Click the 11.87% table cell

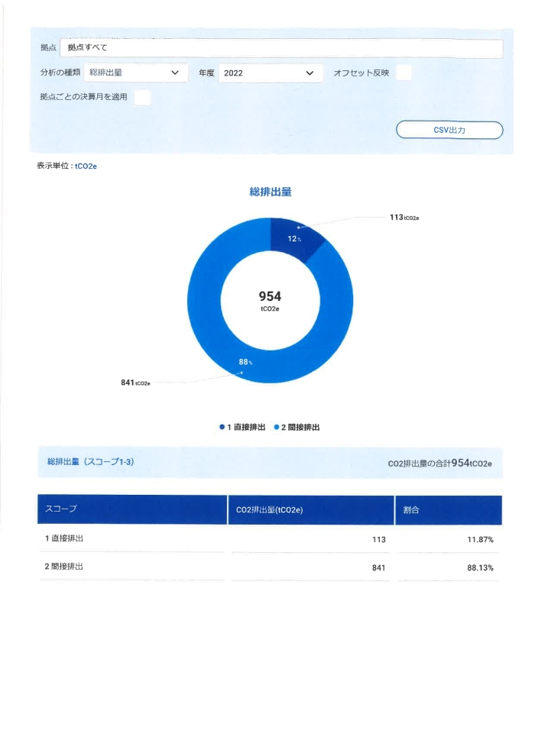point(480,540)
